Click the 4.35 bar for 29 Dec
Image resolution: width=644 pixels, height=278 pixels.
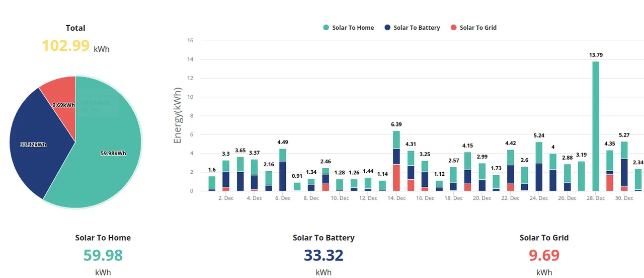click(610, 171)
